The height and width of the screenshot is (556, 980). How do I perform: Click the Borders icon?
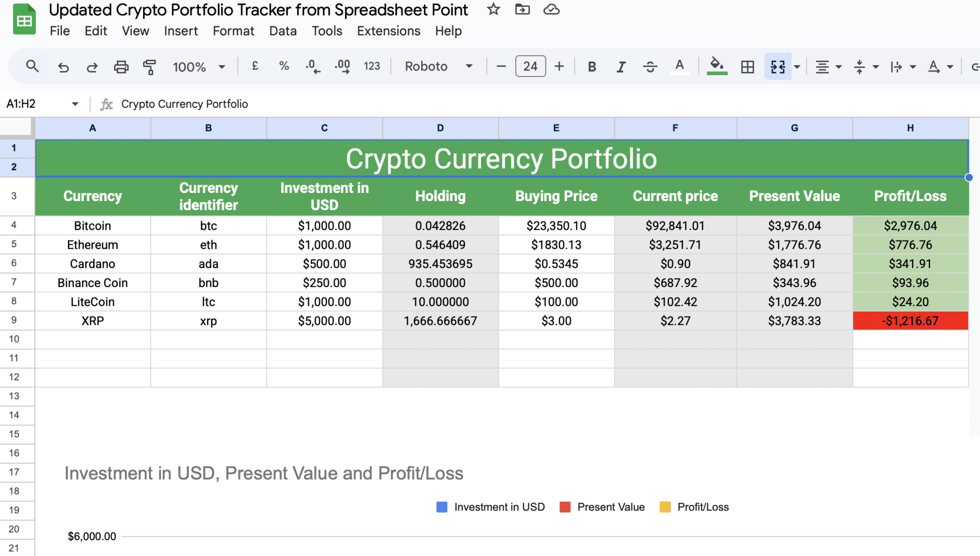point(746,66)
